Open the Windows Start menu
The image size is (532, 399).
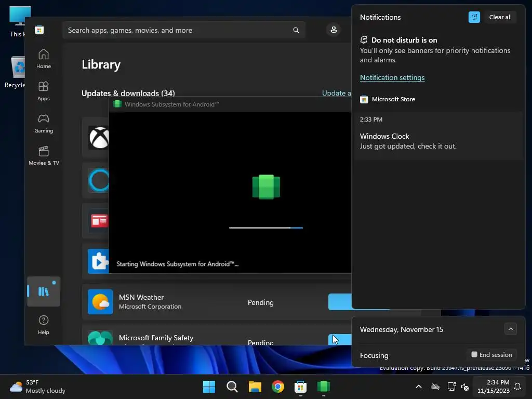[209, 387]
